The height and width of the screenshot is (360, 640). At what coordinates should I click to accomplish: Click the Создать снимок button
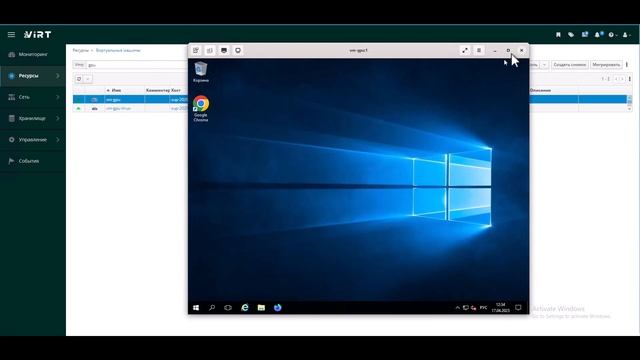570,65
